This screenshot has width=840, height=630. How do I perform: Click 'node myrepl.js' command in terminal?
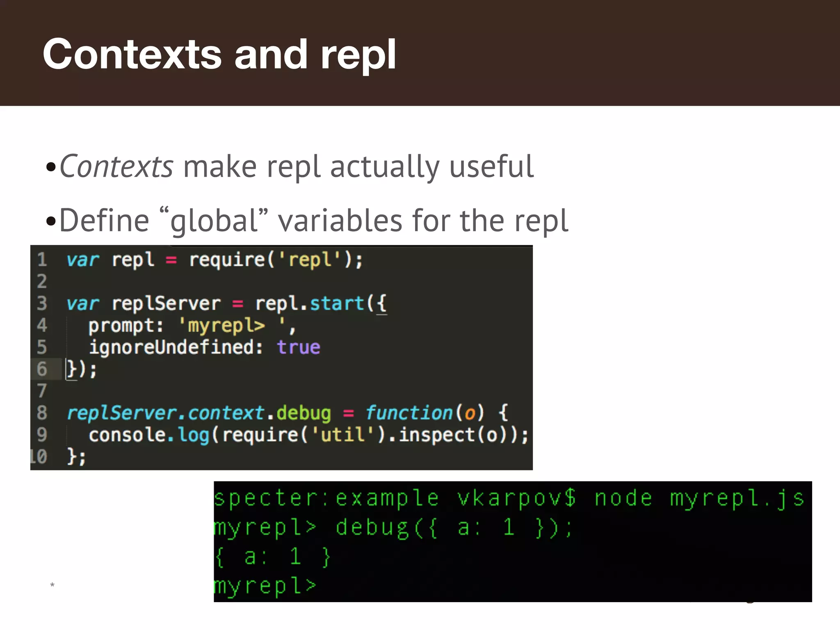(x=698, y=499)
